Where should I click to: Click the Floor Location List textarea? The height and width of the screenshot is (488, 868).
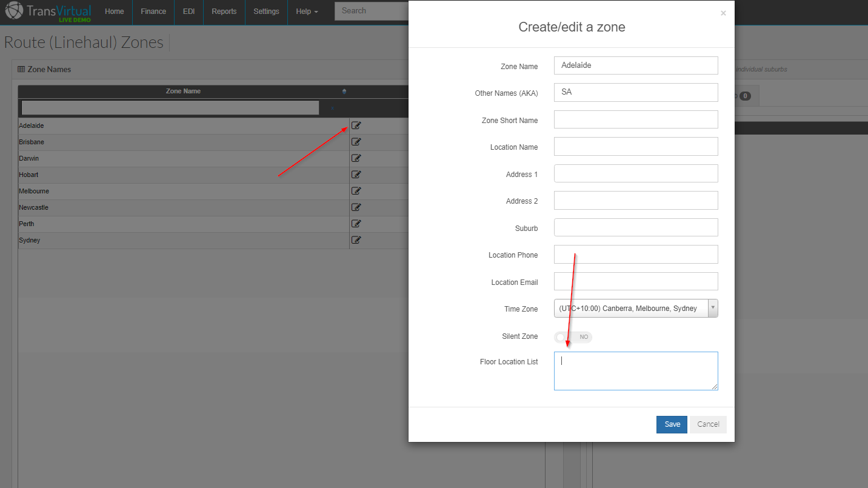point(636,371)
